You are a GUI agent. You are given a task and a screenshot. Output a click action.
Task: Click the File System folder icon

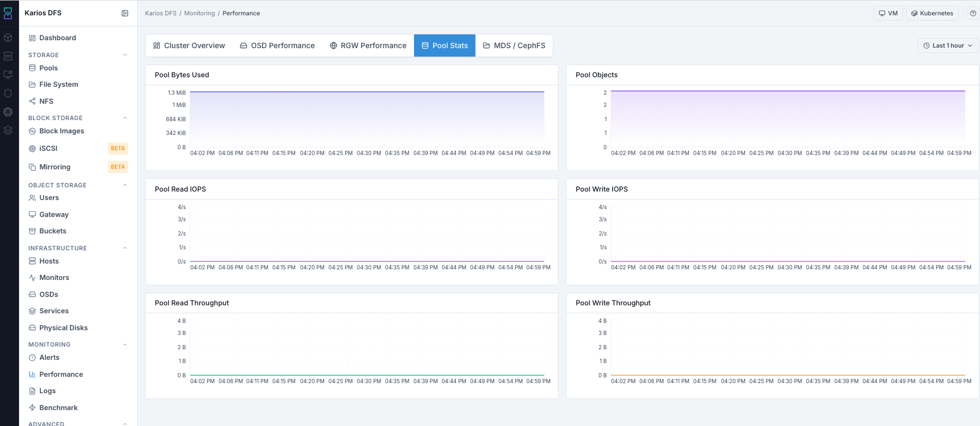[x=32, y=85]
